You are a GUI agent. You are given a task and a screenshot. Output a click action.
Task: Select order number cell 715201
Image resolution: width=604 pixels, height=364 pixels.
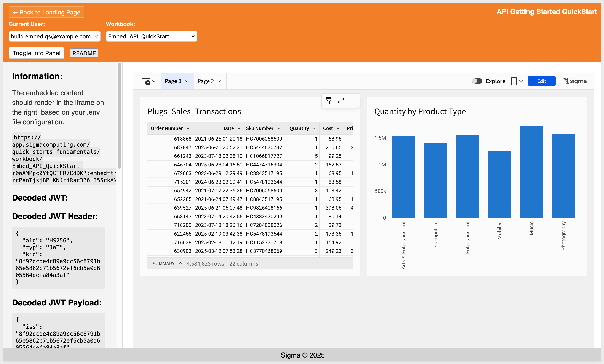tap(170, 182)
